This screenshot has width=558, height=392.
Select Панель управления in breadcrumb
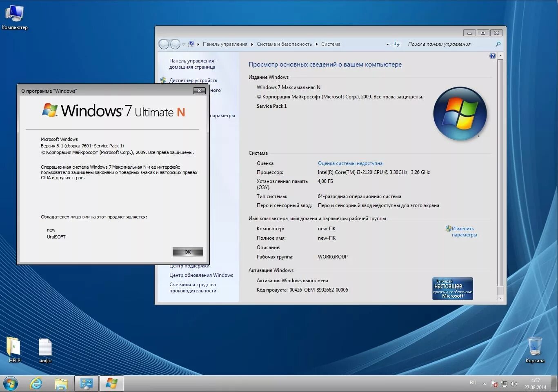tap(225, 44)
